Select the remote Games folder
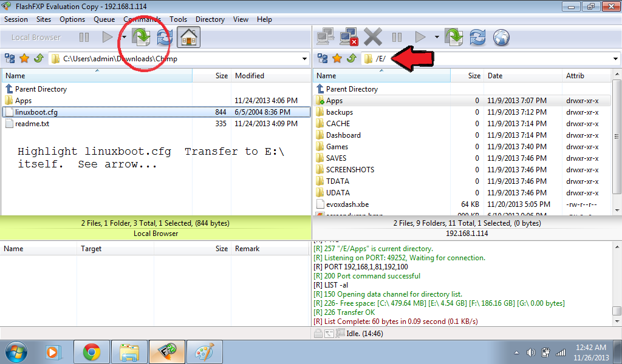This screenshot has width=622, height=364. tap(462, 147)
